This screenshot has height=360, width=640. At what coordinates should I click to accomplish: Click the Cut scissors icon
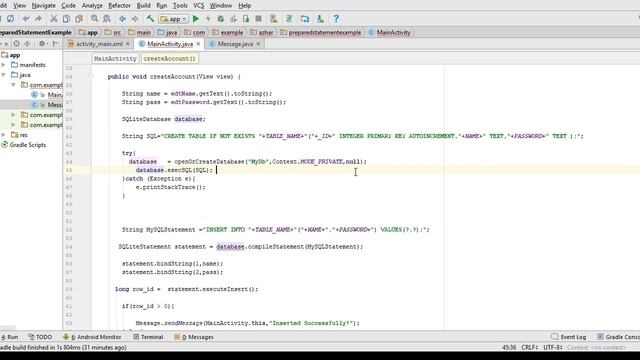53,19
